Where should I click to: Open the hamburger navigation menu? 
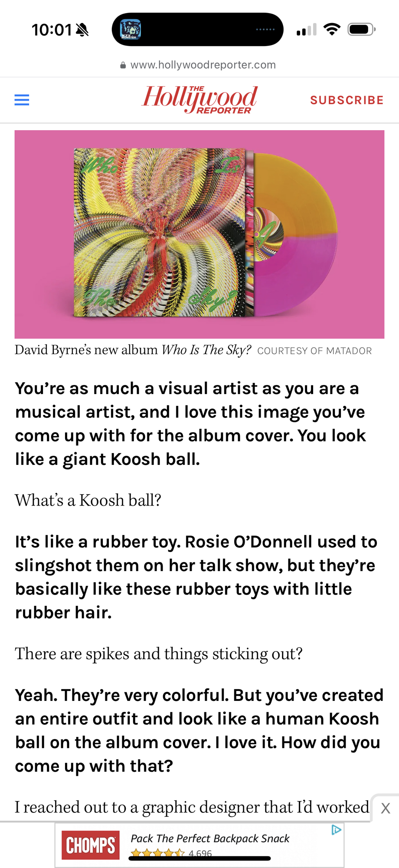click(22, 100)
